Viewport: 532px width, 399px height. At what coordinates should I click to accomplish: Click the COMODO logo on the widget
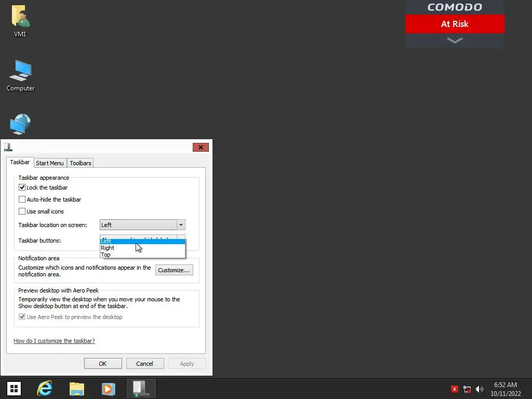point(455,7)
